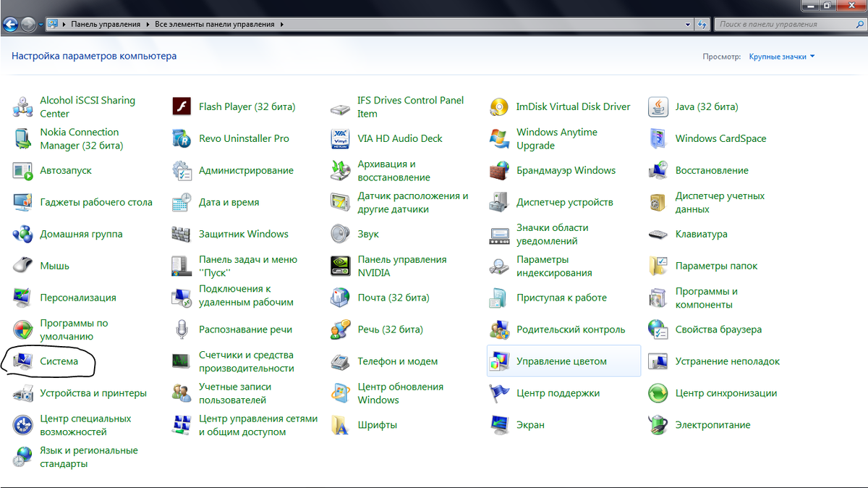Open the Экран display icon

(499, 425)
